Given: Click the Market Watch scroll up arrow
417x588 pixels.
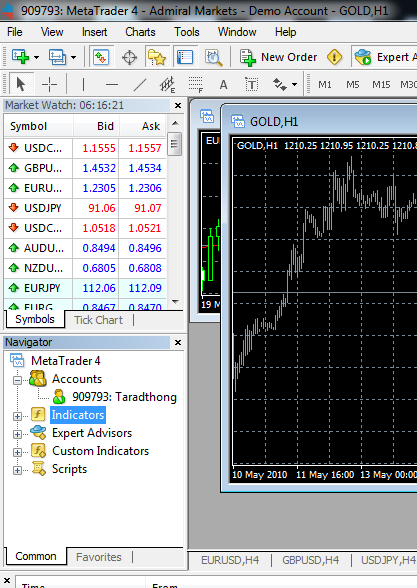Looking at the screenshot, I should click(175, 123).
